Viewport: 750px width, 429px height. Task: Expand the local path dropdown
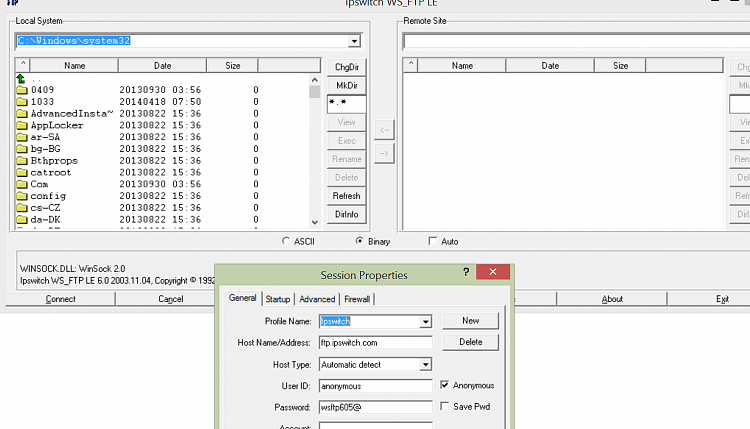354,41
